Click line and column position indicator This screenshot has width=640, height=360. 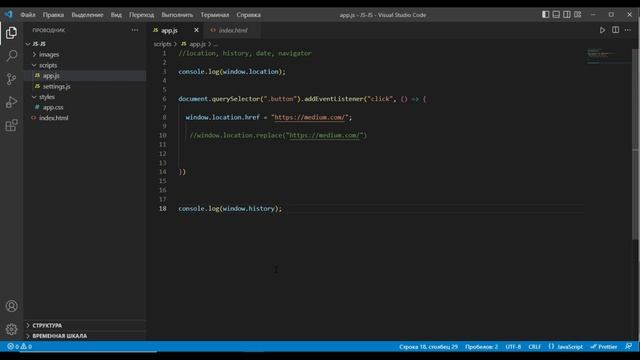pos(429,347)
